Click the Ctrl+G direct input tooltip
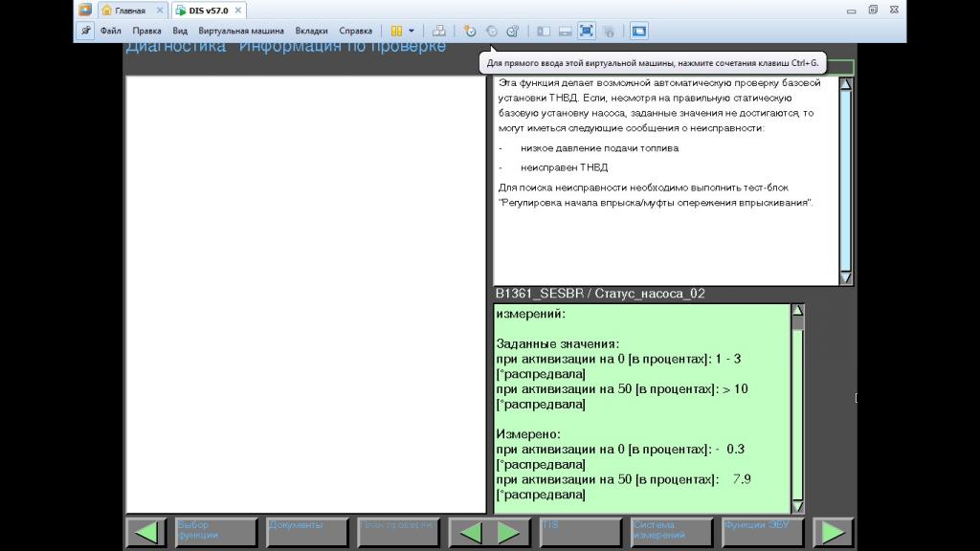Screen dimensions: 980x551 click(x=653, y=63)
